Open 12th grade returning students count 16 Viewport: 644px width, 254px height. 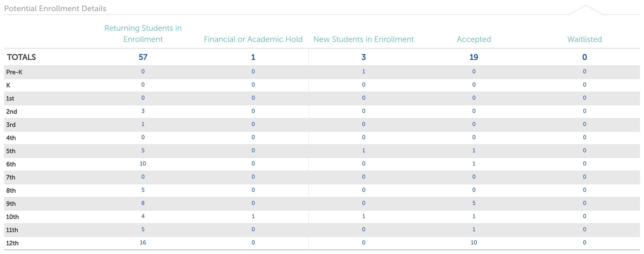coord(143,242)
